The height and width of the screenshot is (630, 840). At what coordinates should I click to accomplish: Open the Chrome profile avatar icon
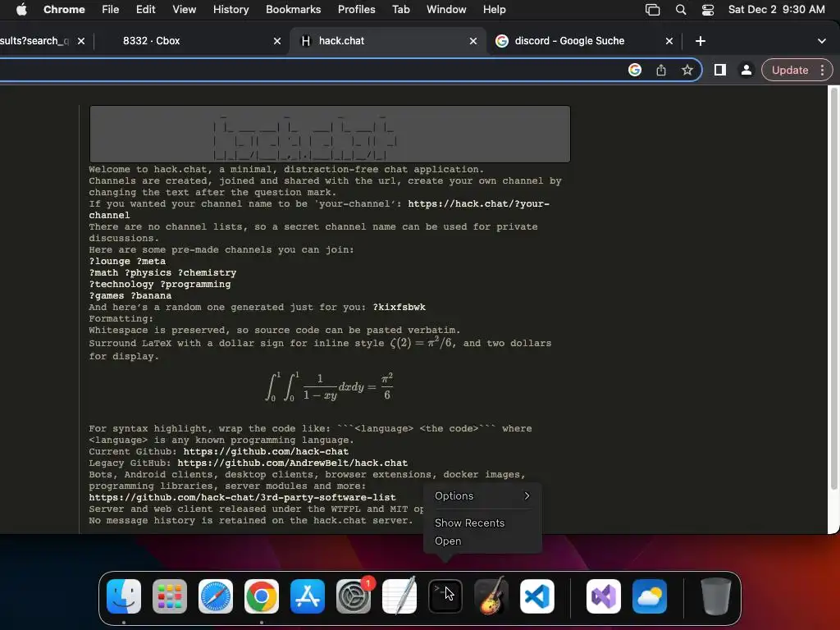(746, 70)
